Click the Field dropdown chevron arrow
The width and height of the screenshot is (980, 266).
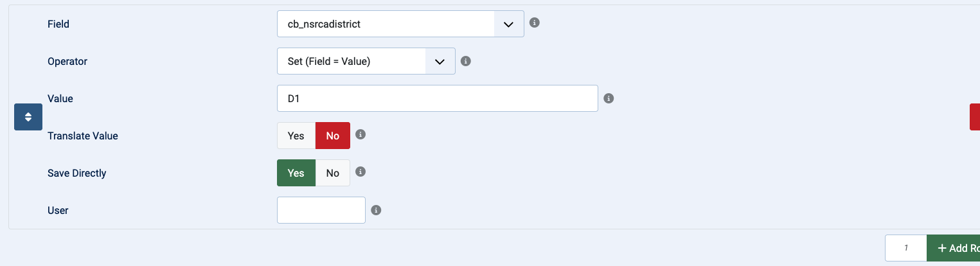(x=509, y=24)
